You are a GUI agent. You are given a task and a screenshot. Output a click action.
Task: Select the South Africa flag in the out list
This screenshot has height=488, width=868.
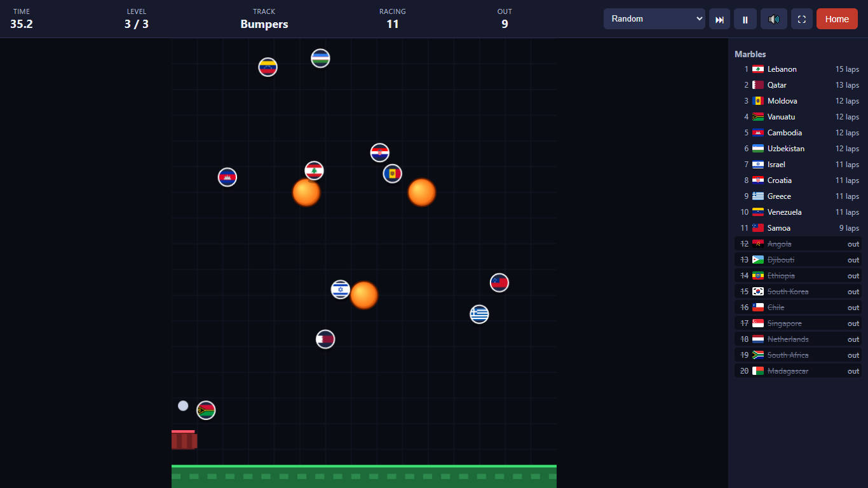tap(758, 355)
